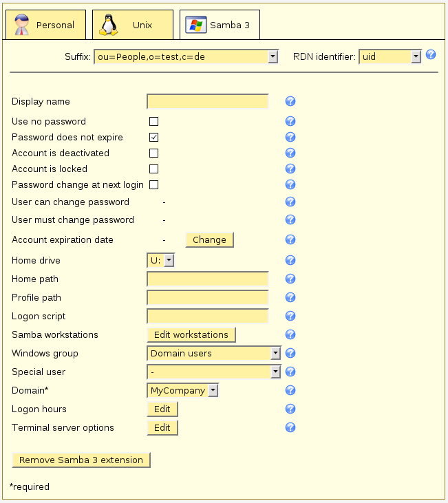
Task: Switch to the Personal tab
Action: pyautogui.click(x=45, y=25)
